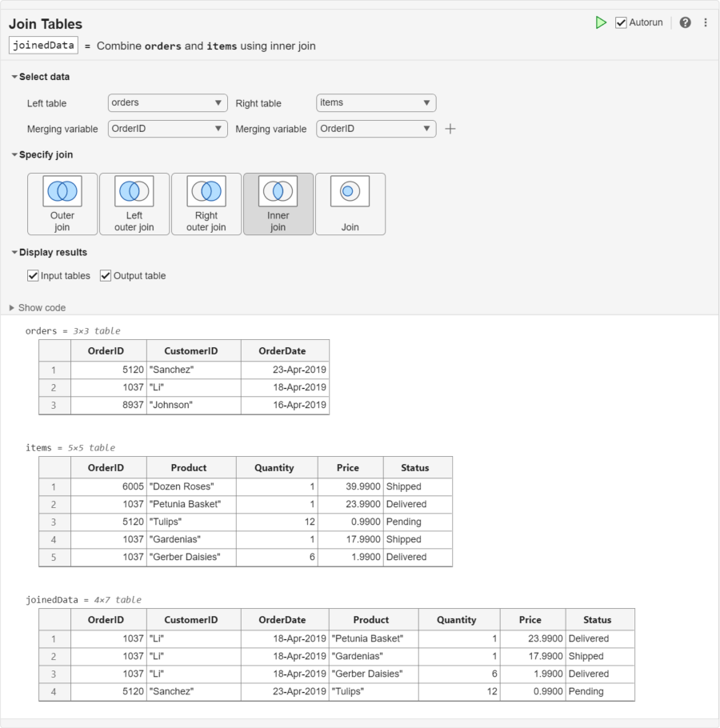Open left Merging variable OrderID dropdown

[168, 129]
